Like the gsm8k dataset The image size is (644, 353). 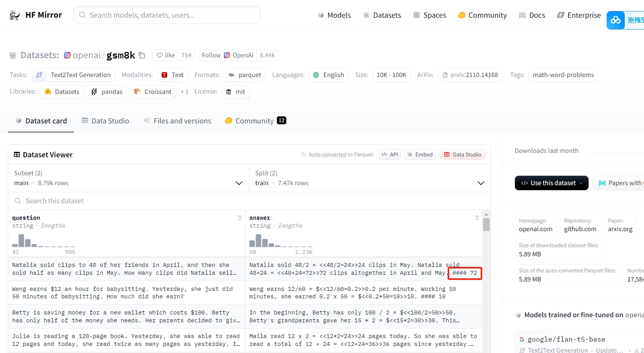point(166,55)
